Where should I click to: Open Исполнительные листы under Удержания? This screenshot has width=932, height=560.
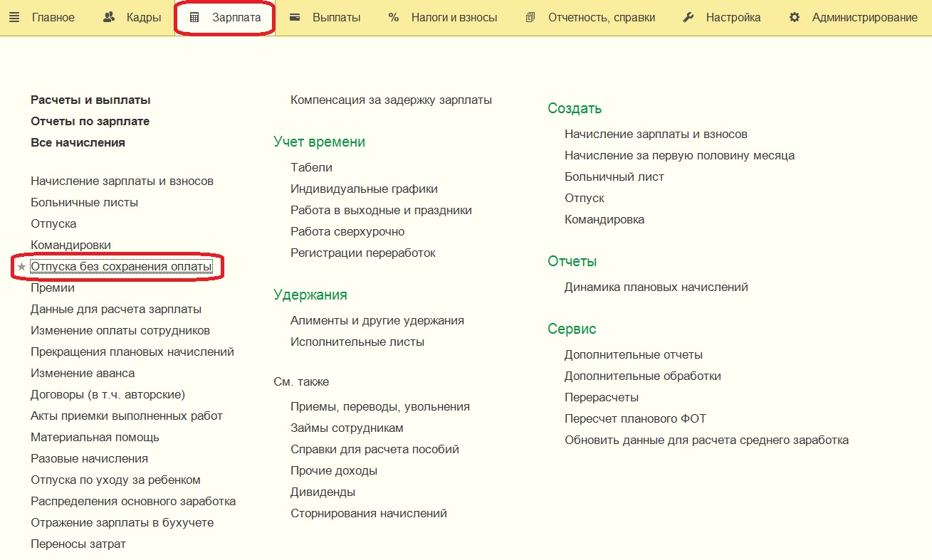(357, 342)
